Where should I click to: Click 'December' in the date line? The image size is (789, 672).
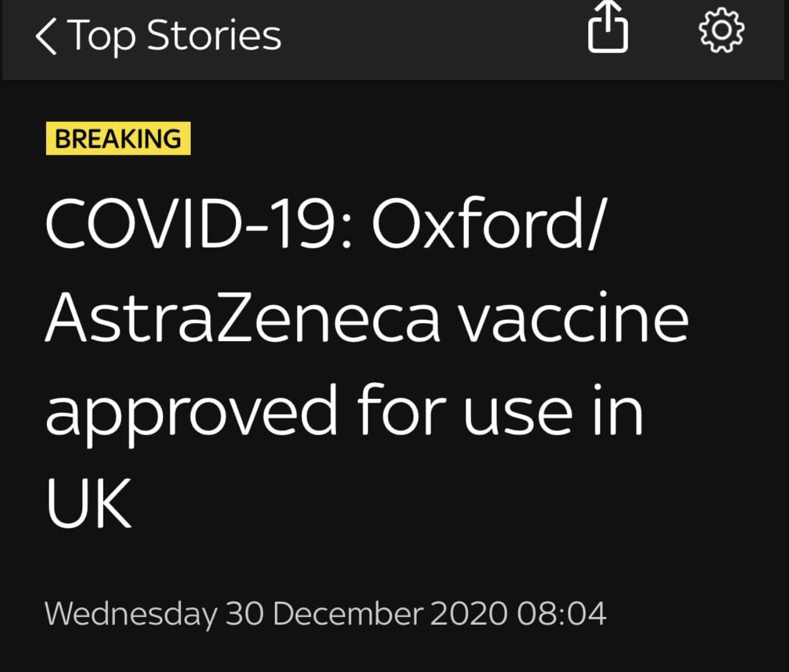[x=348, y=614]
